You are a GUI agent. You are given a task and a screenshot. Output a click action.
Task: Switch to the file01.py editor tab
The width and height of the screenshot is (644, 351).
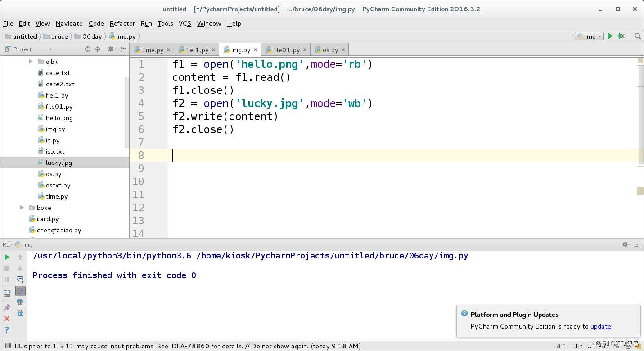(286, 50)
